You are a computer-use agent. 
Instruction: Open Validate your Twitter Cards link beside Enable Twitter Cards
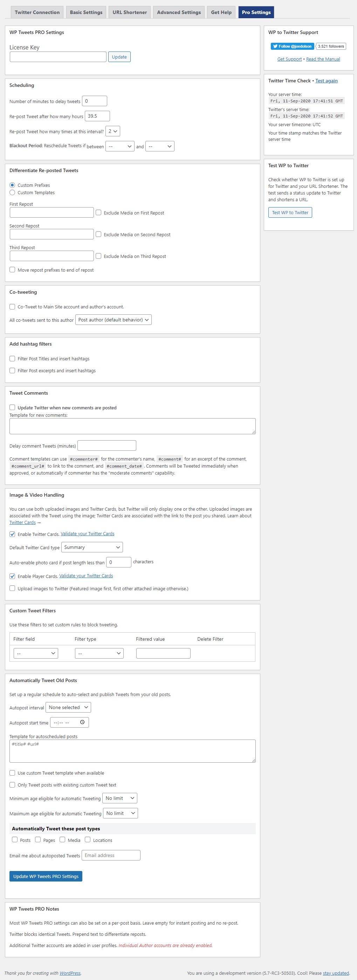click(88, 534)
